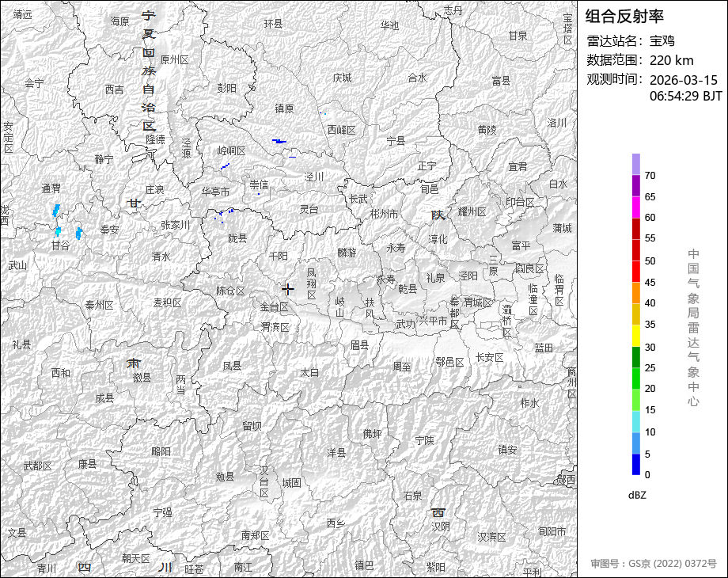
Task: Select the radar station name 宝鸡
Action: click(x=662, y=41)
